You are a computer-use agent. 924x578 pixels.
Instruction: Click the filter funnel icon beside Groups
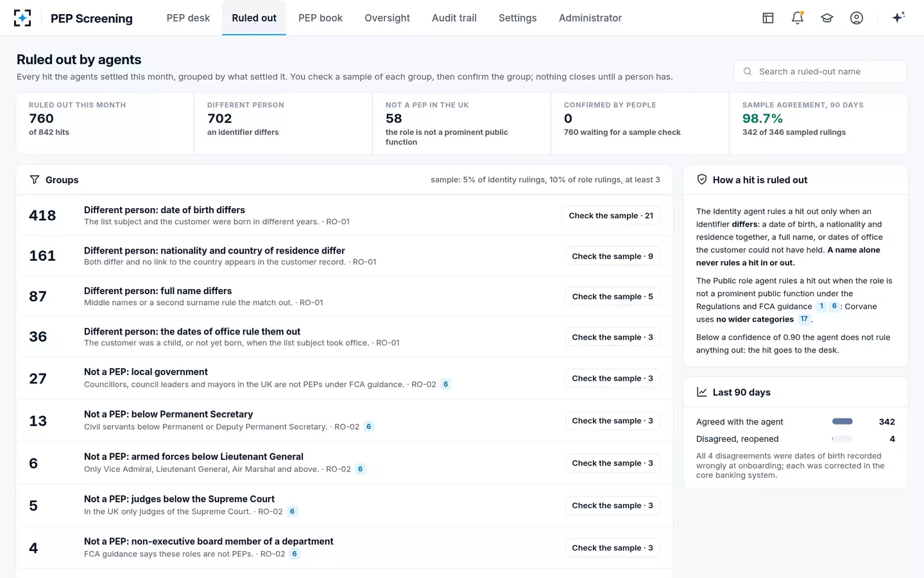(x=35, y=180)
